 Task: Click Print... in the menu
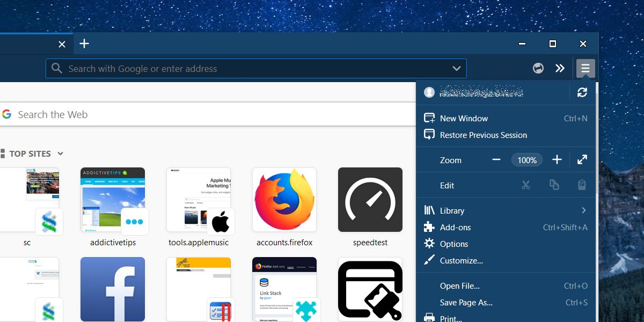506,318
